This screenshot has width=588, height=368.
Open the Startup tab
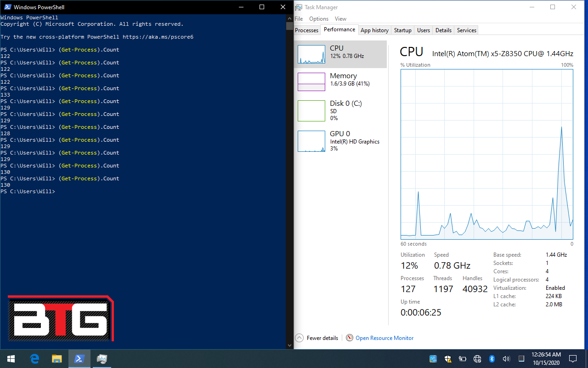[402, 30]
